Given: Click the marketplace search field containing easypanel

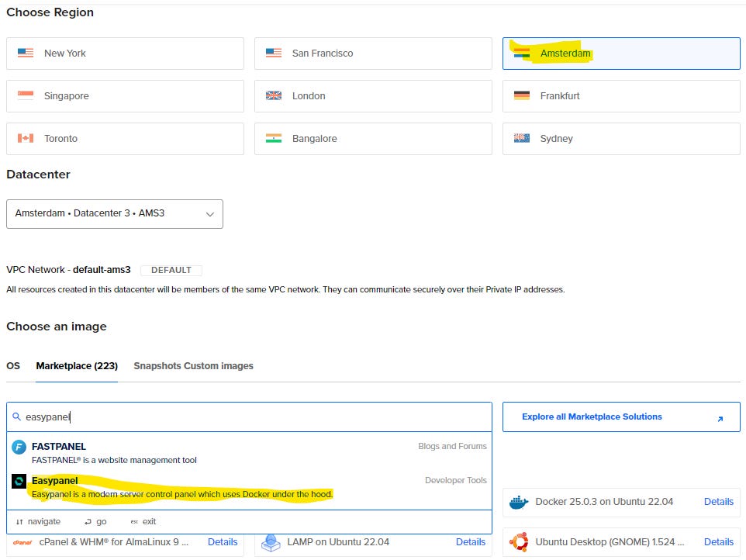Looking at the screenshot, I should 249,417.
